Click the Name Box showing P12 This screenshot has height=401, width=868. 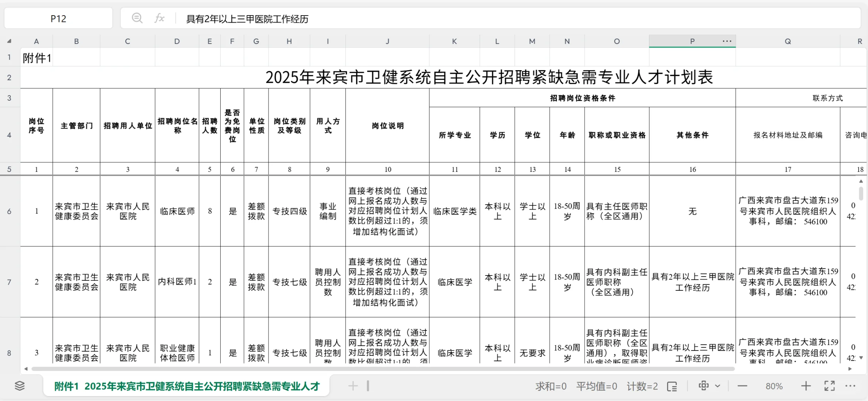click(58, 19)
